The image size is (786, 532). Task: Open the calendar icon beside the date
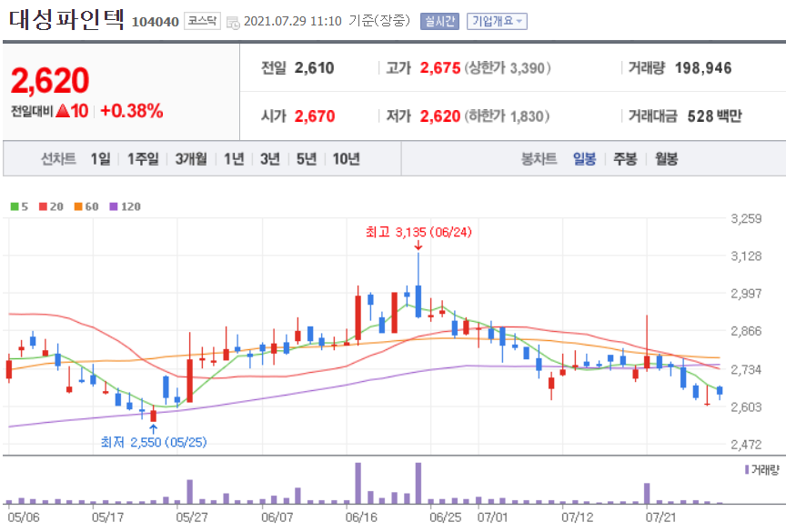pos(233,22)
